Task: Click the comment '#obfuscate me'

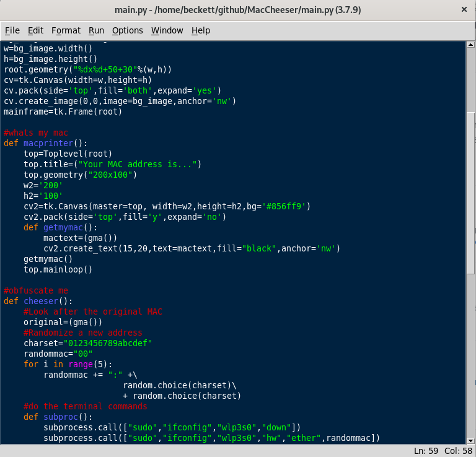Action: coord(36,291)
